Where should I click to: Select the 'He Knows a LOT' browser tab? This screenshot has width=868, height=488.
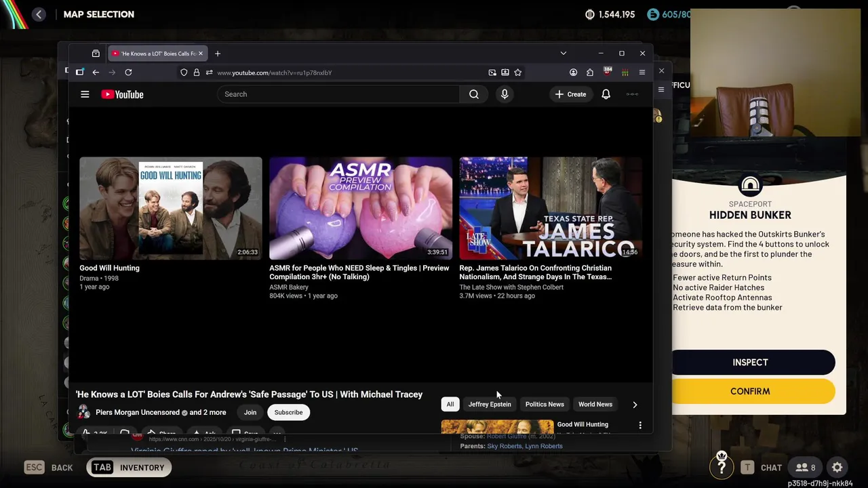pos(157,54)
